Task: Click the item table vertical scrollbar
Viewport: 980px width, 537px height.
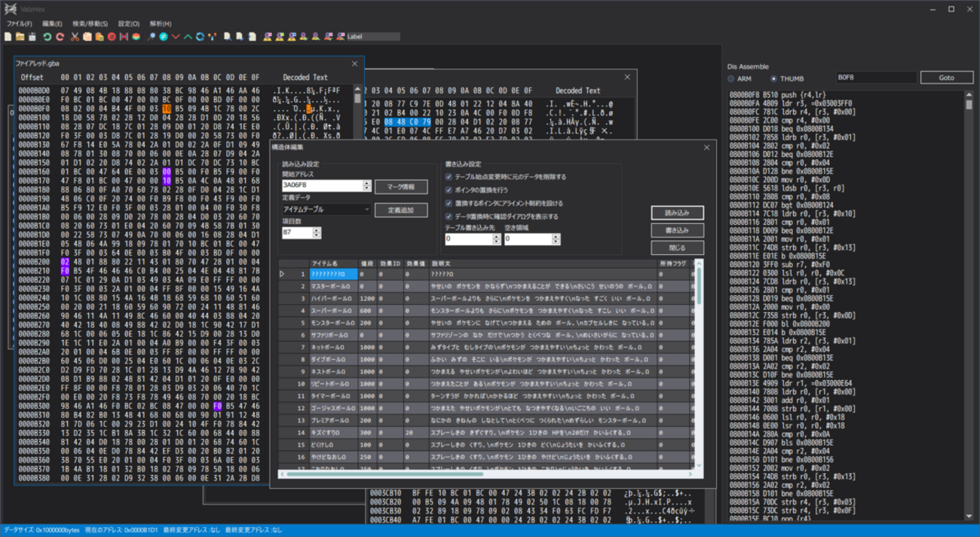Action: tap(698, 364)
